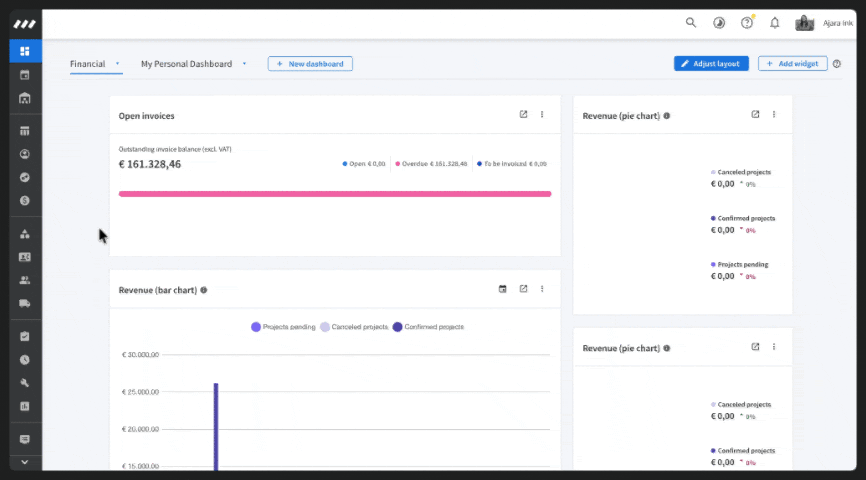
Task: Toggle Canceled projects legend in bar chart
Action: pos(354,327)
